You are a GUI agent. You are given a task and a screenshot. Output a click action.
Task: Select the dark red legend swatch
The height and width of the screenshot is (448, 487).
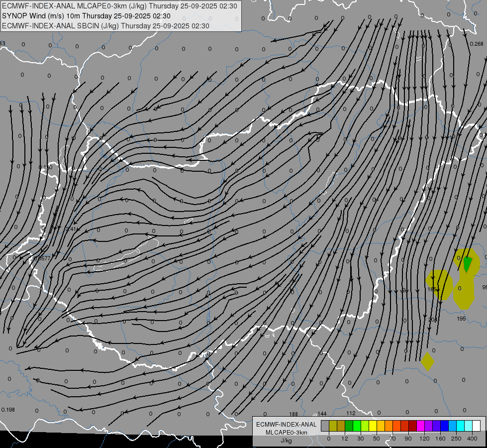pyautogui.click(x=412, y=426)
